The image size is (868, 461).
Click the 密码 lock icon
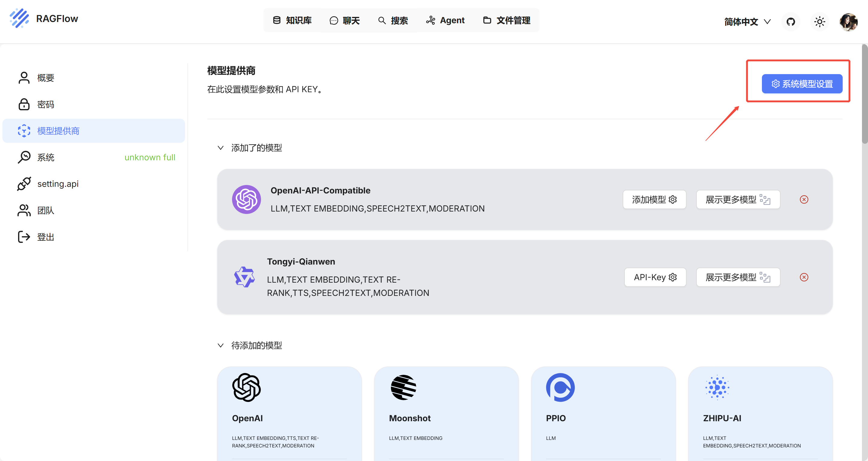coord(24,105)
